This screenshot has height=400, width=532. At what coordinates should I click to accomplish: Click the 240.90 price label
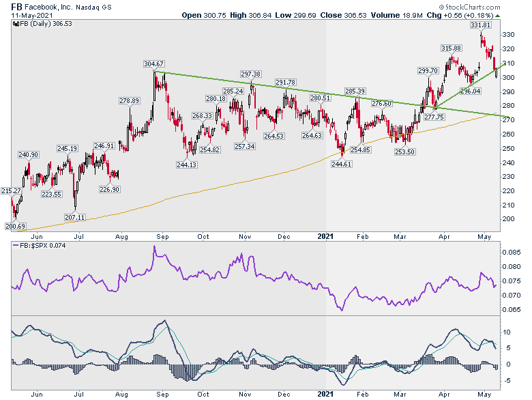pyautogui.click(x=28, y=154)
